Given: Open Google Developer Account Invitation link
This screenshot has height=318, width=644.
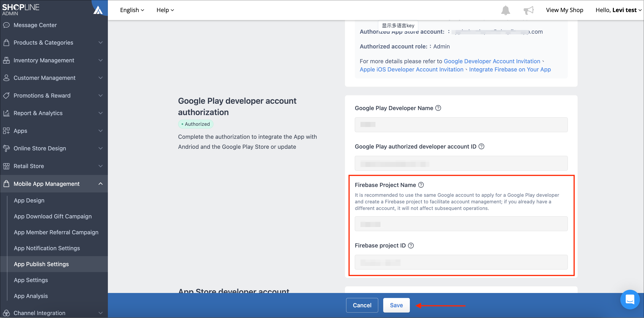Looking at the screenshot, I should coord(492,61).
